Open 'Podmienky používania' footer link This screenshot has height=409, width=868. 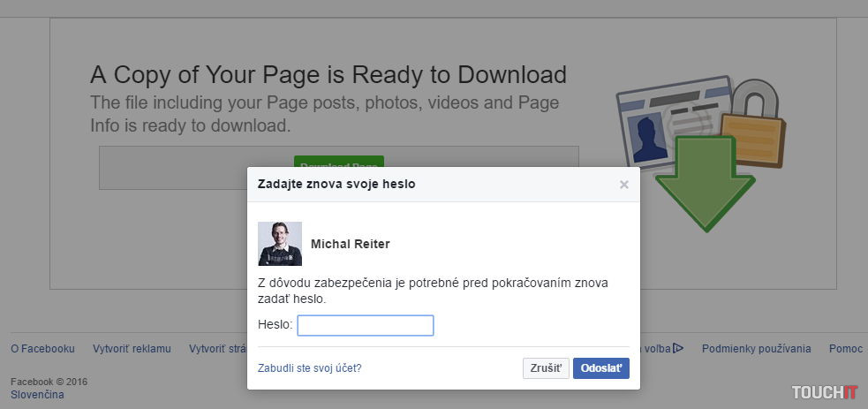756,349
